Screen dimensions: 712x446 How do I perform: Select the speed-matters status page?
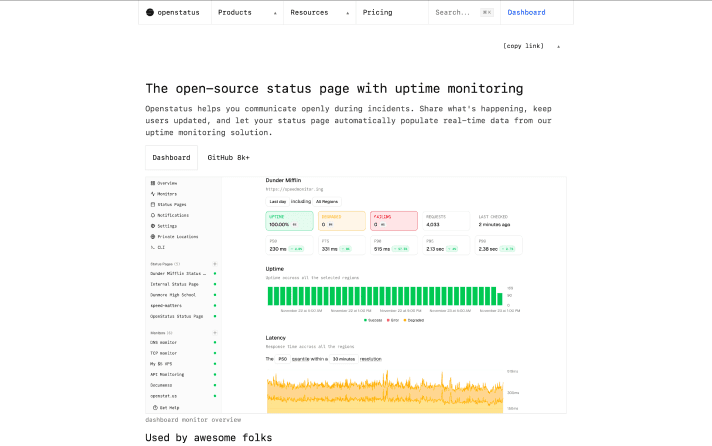point(183,306)
